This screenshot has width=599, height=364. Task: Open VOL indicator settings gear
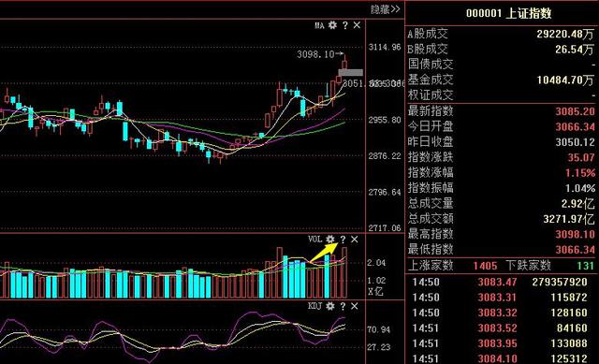(x=330, y=240)
